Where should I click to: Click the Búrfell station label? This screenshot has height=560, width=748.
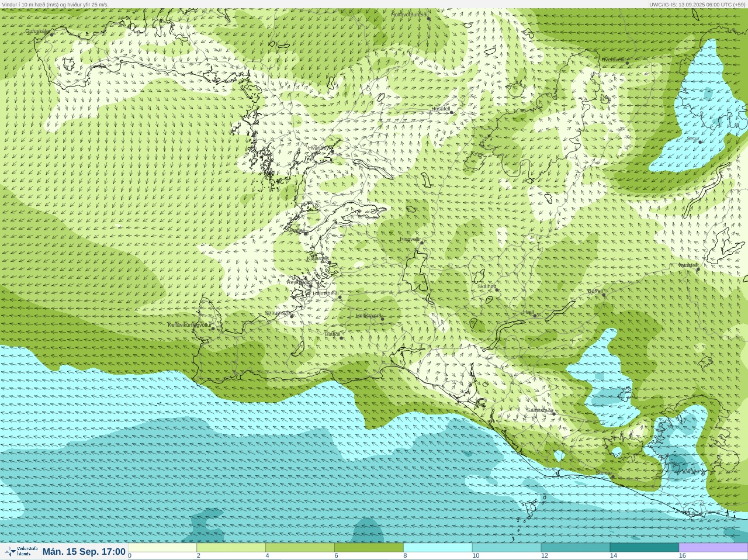[595, 291]
